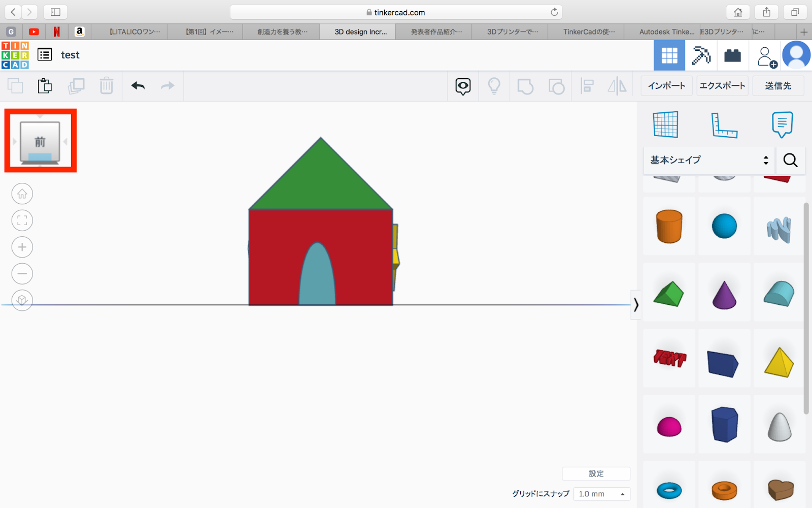Screen dimensions: 812x508
Task: Select the blue sphere shape
Action: (x=724, y=226)
